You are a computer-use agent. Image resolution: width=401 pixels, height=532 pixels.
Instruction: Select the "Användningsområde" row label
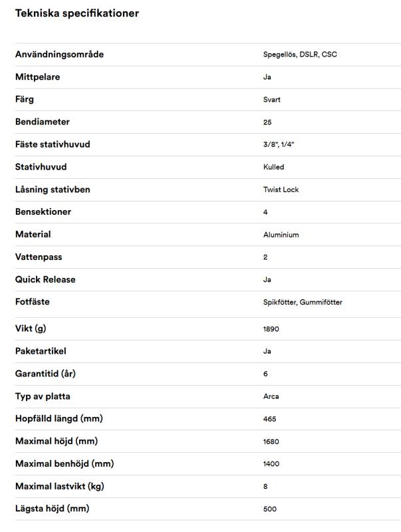coord(59,55)
